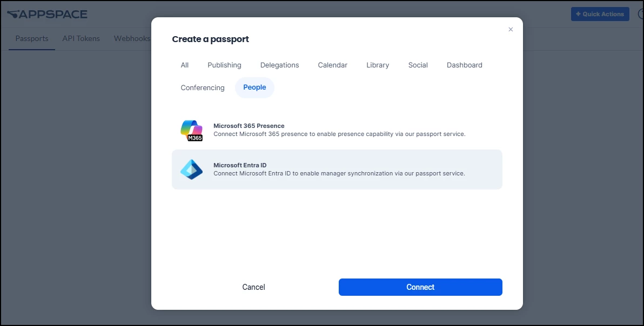Switch to the Webhooks tab
This screenshot has height=326, width=644.
coord(132,38)
